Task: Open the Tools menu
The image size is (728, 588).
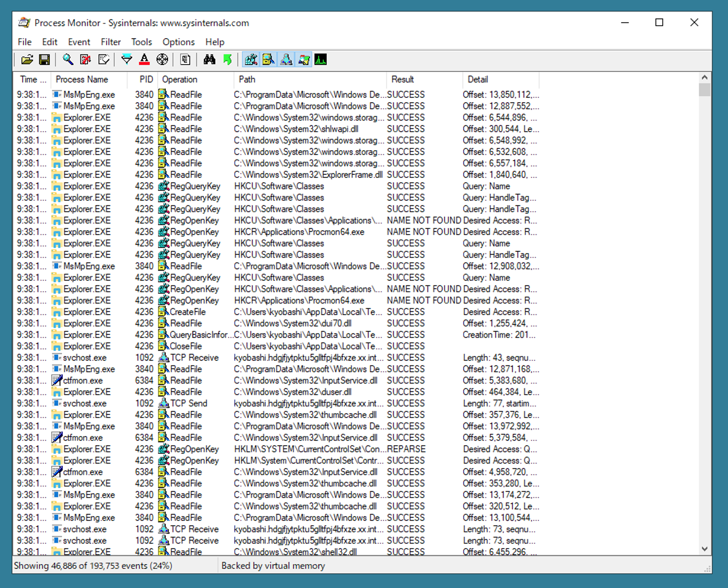Action: (142, 42)
